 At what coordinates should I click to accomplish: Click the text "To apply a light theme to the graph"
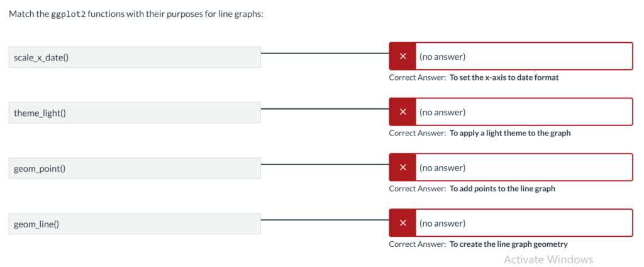pyautogui.click(x=510, y=133)
